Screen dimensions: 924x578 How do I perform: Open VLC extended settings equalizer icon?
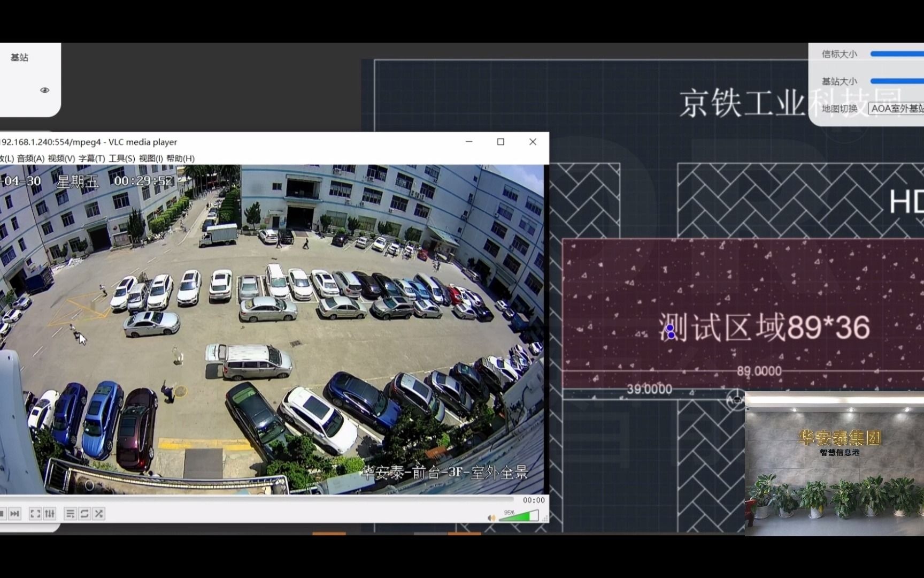[x=50, y=513]
